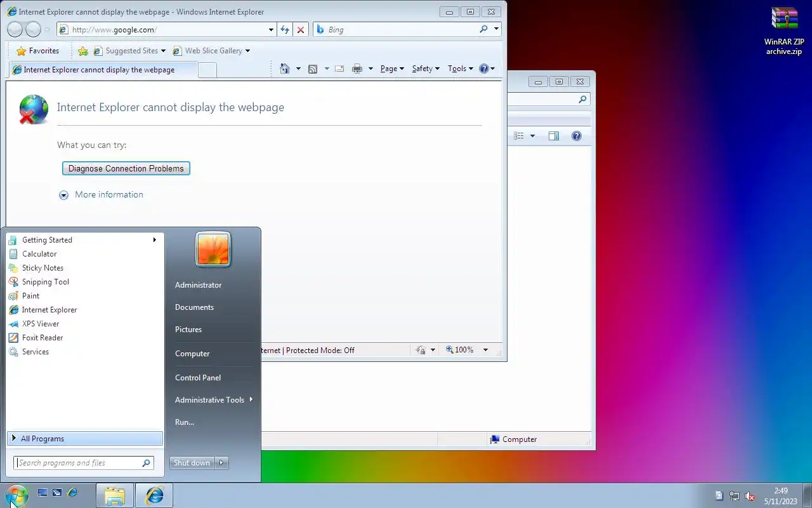
Task: Open a new blank tab
Action: (207, 70)
